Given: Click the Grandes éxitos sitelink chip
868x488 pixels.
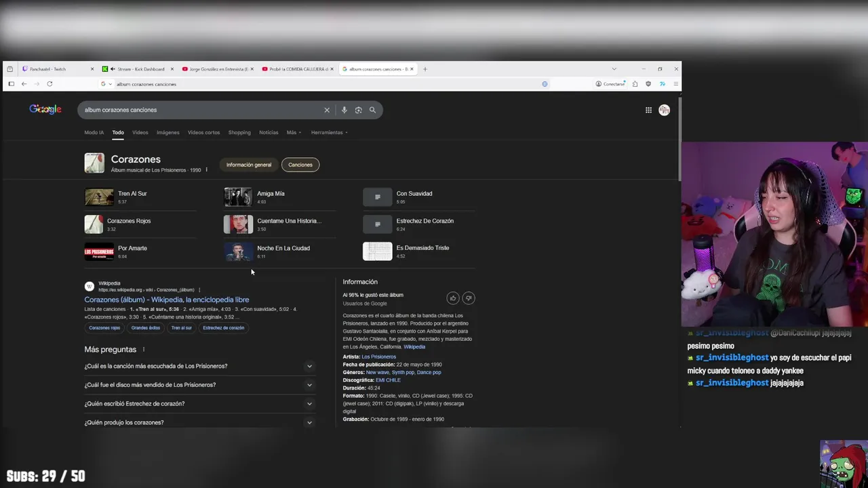Looking at the screenshot, I should [146, 328].
